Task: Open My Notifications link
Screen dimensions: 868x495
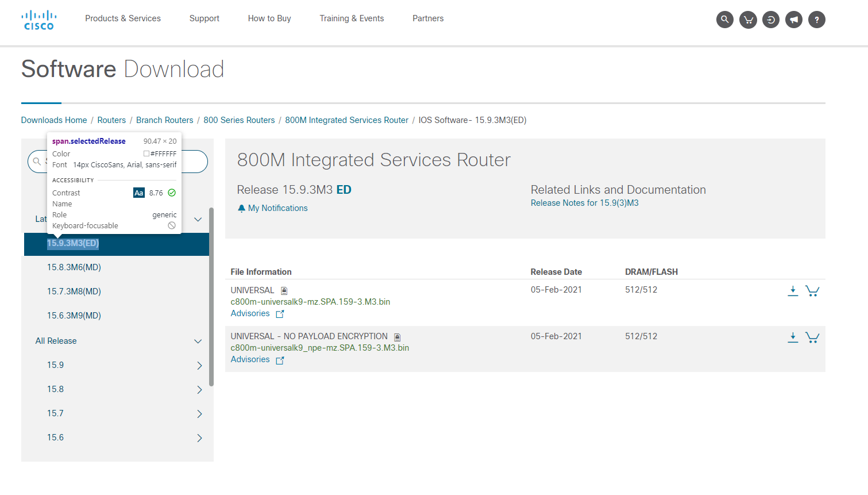Action: [x=279, y=208]
